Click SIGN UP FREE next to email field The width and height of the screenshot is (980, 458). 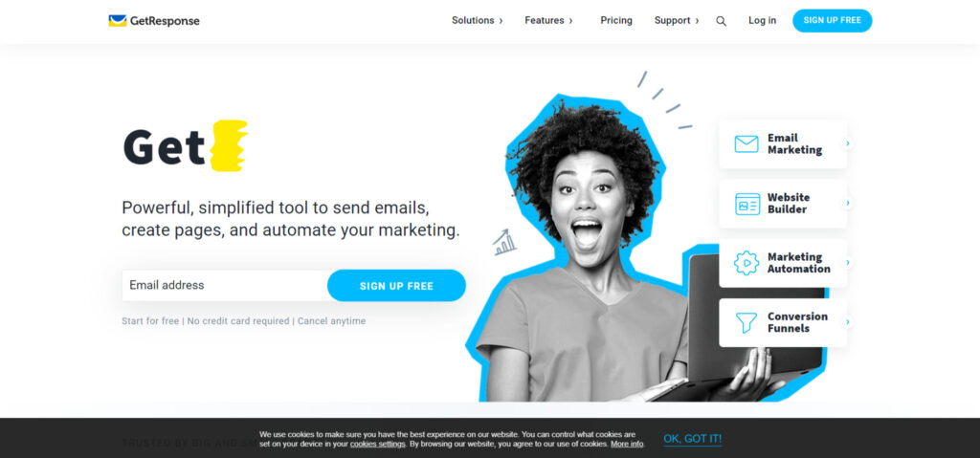coord(396,286)
